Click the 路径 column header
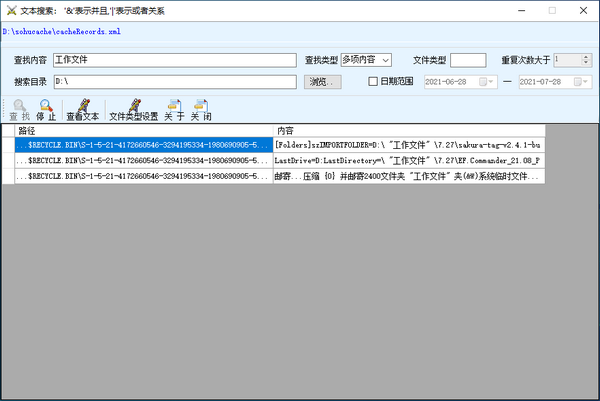 click(x=144, y=131)
